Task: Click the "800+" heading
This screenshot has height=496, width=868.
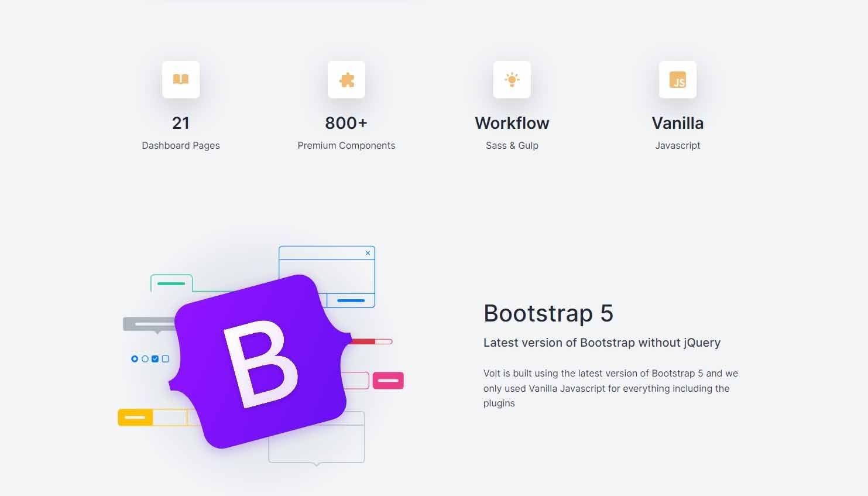Action: 346,123
